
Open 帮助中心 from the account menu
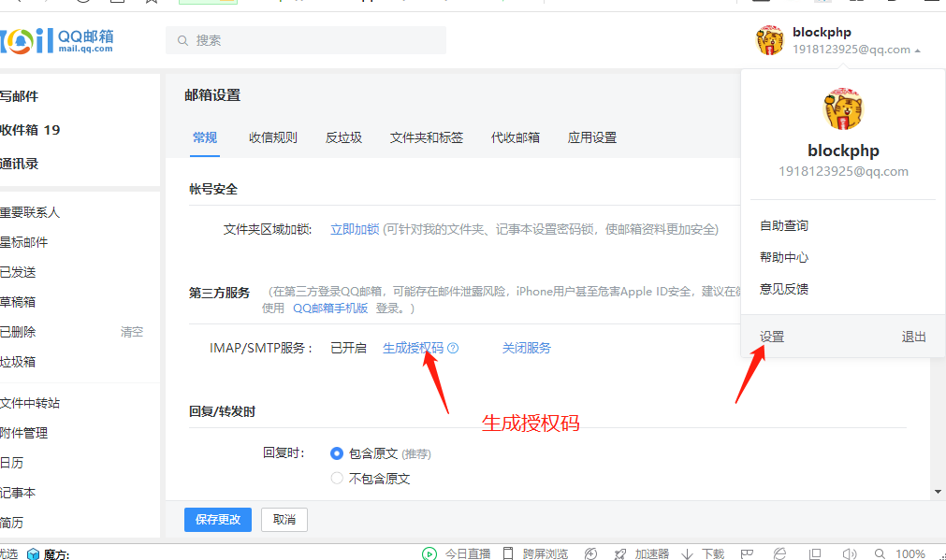784,257
